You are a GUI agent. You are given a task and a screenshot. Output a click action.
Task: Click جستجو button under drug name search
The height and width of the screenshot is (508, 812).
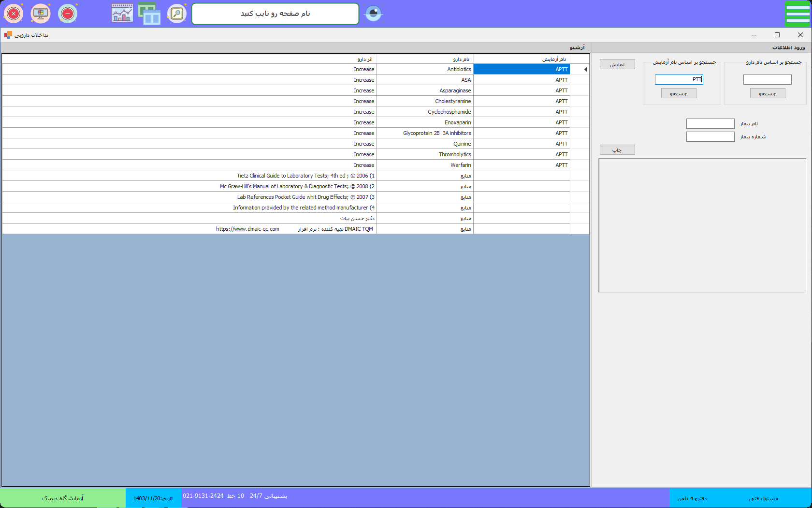(x=768, y=93)
